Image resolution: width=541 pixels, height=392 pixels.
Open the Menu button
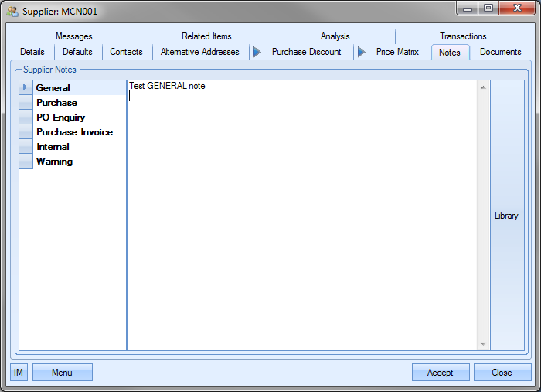pos(63,373)
